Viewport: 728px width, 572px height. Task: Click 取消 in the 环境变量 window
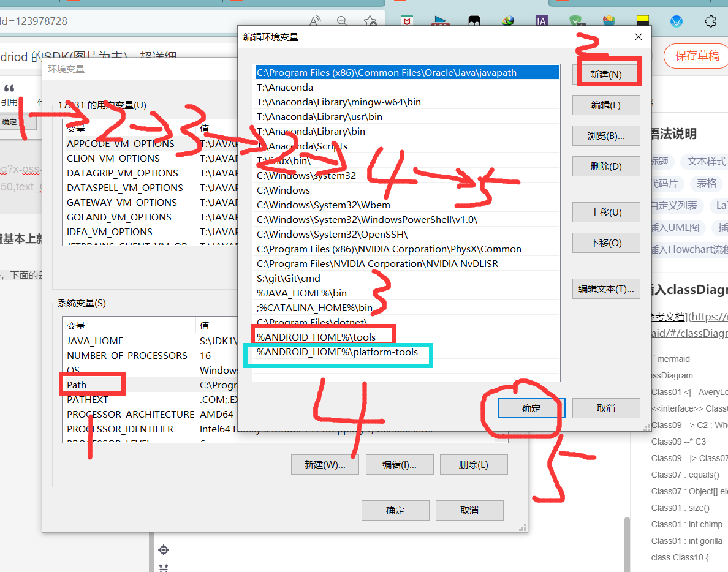469,510
